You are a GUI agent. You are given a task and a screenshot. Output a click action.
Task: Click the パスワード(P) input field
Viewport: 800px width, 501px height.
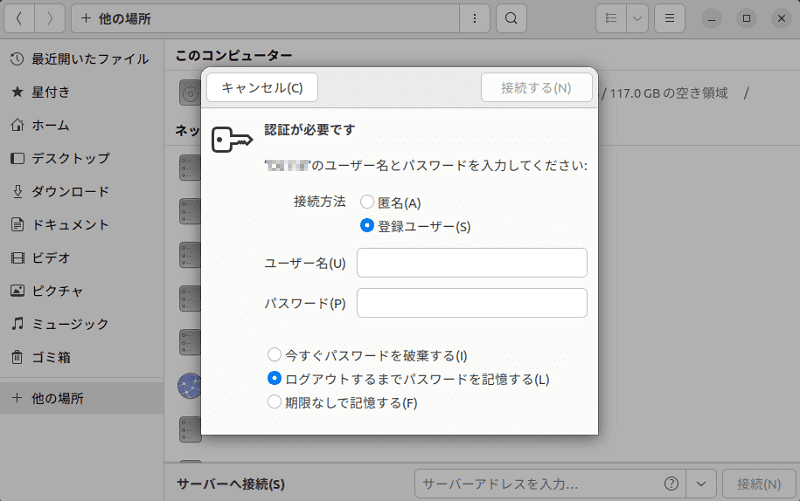472,303
